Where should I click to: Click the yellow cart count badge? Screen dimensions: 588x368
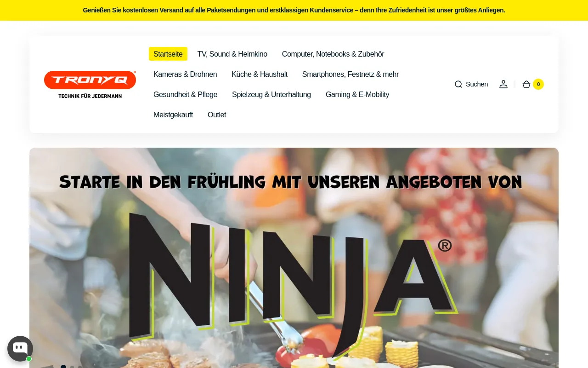538,84
